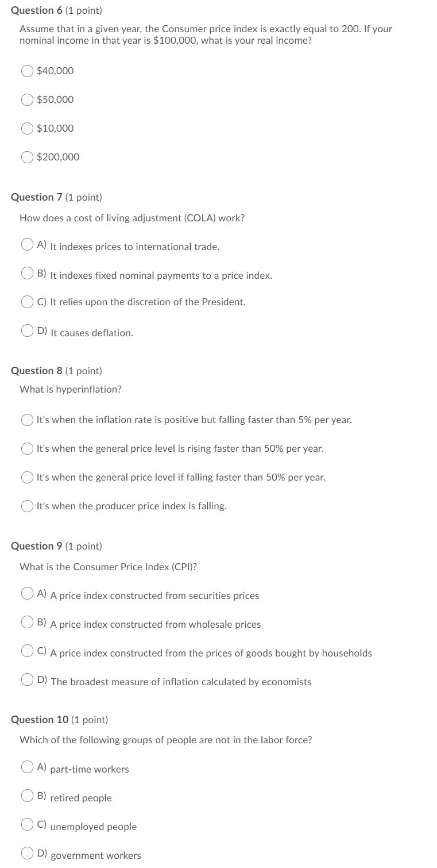Choose 'part-time workers' for Question 10
Image resolution: width=437 pixels, height=868 pixels.
[x=26, y=766]
